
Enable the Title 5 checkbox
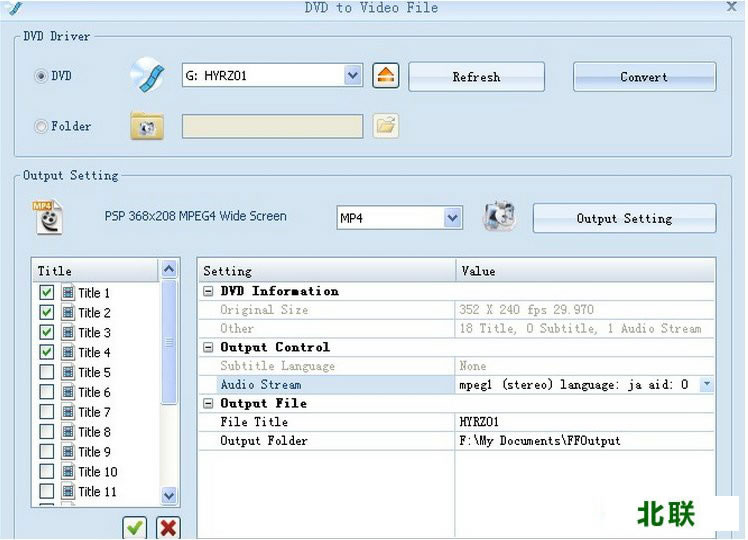(x=47, y=372)
